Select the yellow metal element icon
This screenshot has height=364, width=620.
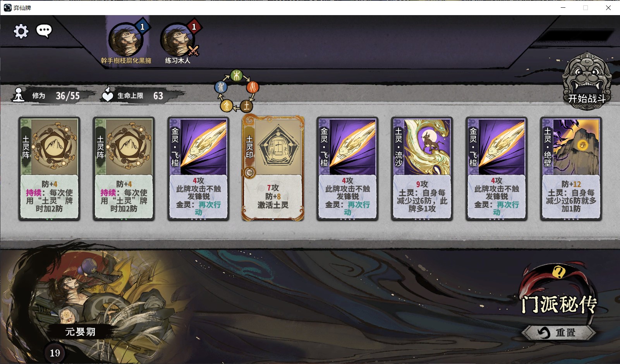coord(227,105)
